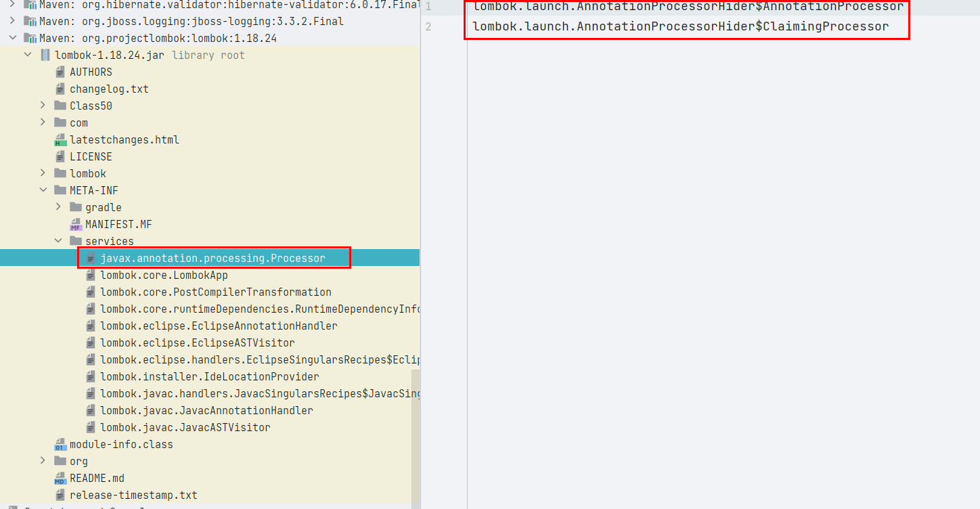Viewport: 980px width, 509px height.
Task: Expand the org folder
Action: (43, 461)
